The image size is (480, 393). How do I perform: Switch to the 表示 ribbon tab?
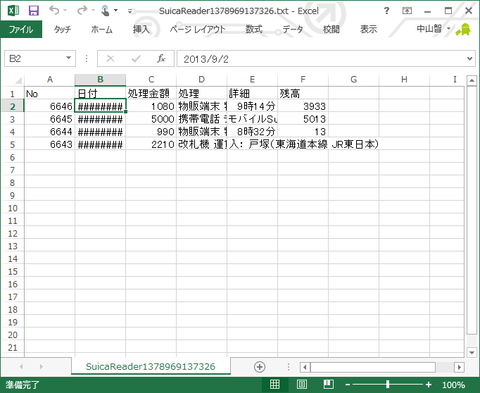(x=369, y=29)
